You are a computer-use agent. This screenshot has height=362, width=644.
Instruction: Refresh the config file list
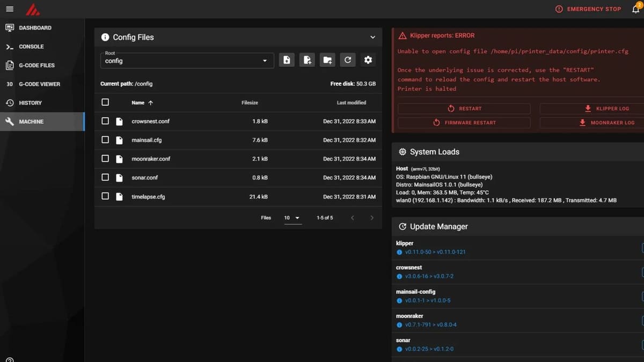click(x=348, y=60)
